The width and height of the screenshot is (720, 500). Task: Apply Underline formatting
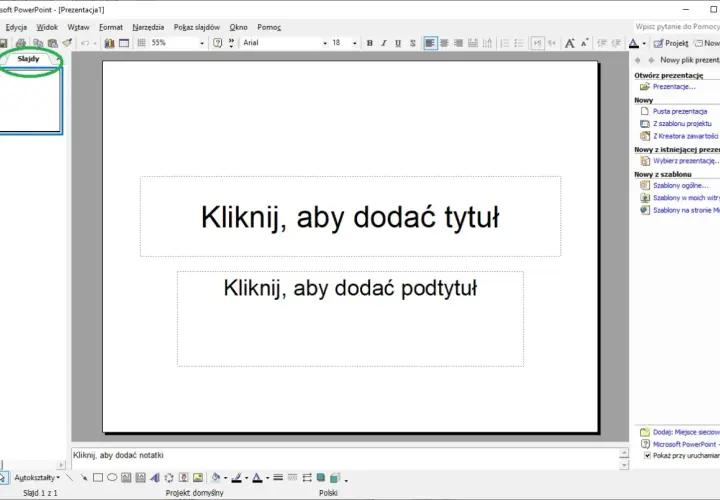coord(398,43)
